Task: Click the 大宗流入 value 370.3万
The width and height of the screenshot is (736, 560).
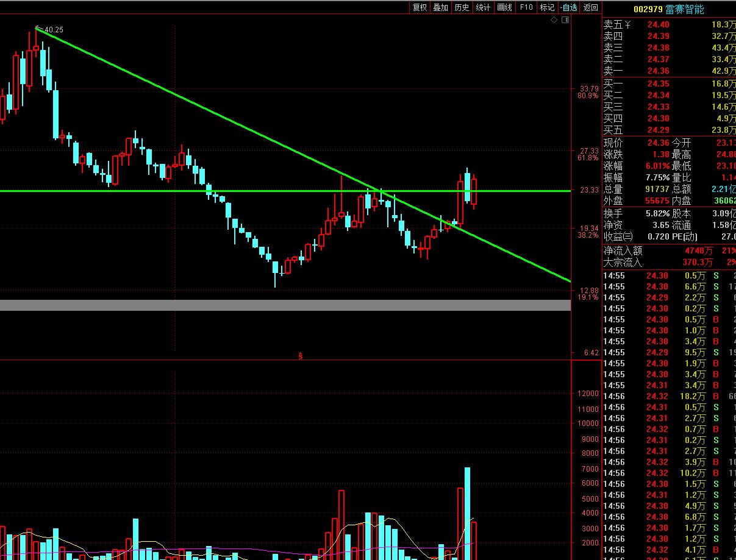Action: pyautogui.click(x=697, y=263)
